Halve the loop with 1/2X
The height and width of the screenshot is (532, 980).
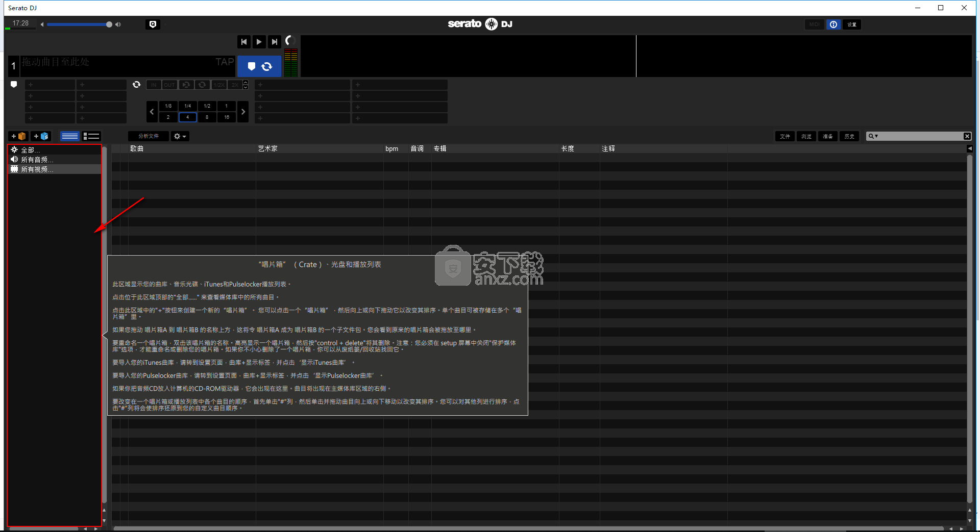pos(219,85)
